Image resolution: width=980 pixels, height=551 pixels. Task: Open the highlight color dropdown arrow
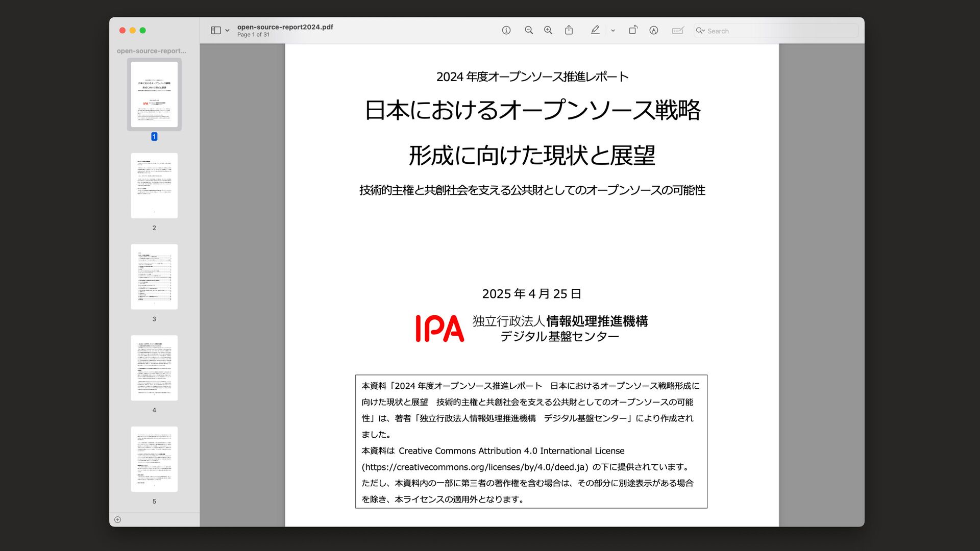pos(613,31)
